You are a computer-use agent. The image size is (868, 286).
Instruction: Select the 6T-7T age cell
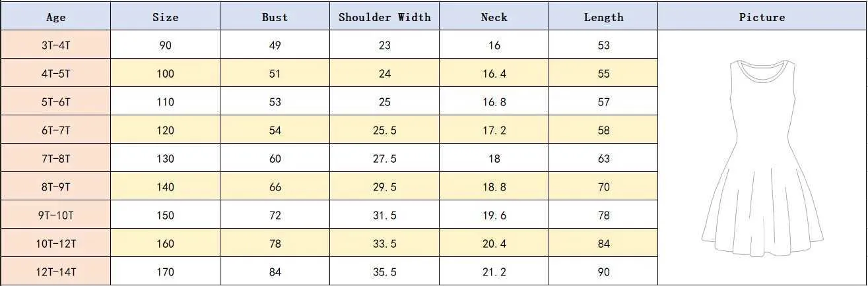coord(55,130)
